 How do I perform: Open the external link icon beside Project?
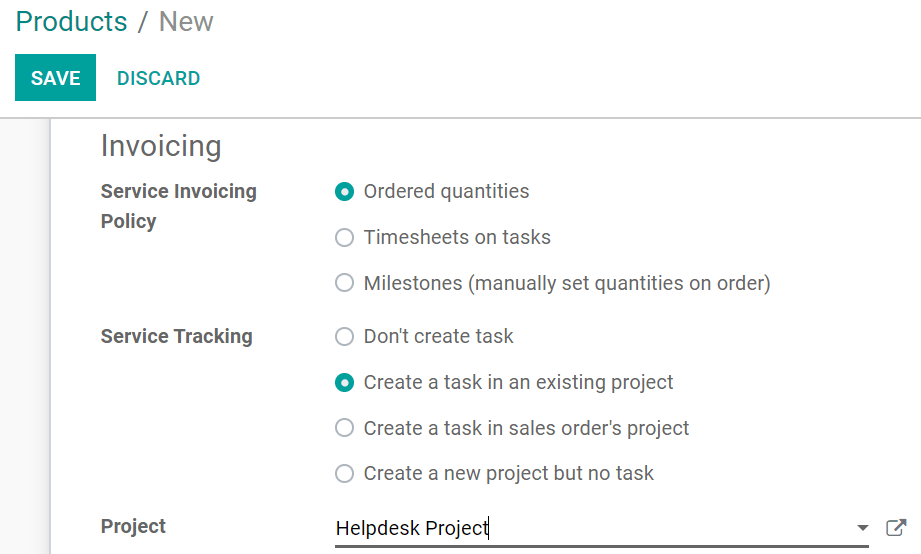tap(896, 527)
